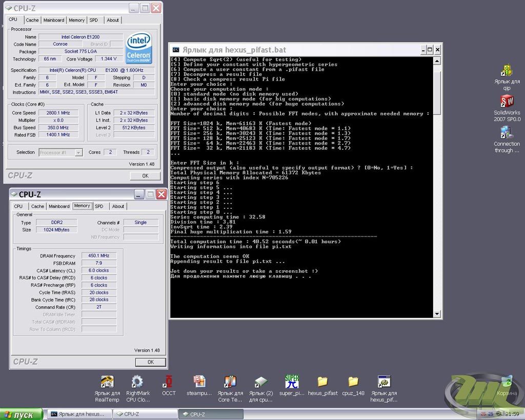Image resolution: width=525 pixels, height=420 pixels.
Task: Click the lower CPU-Z title bar icon
Action: pos(14,194)
